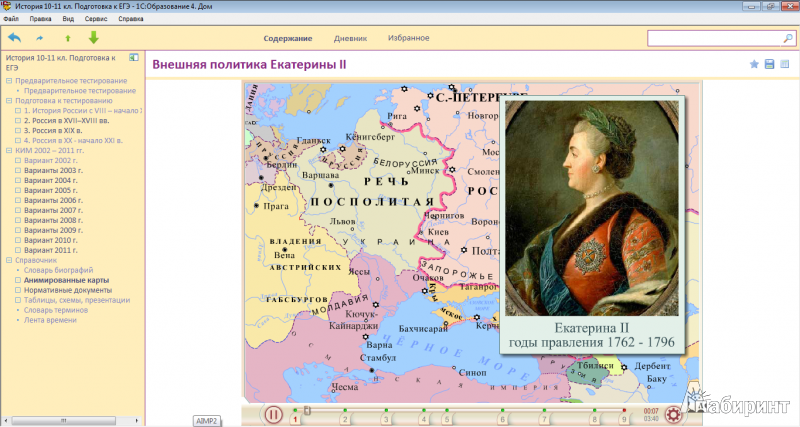Open the Файл menu
This screenshot has width=800, height=427.
click(11, 19)
